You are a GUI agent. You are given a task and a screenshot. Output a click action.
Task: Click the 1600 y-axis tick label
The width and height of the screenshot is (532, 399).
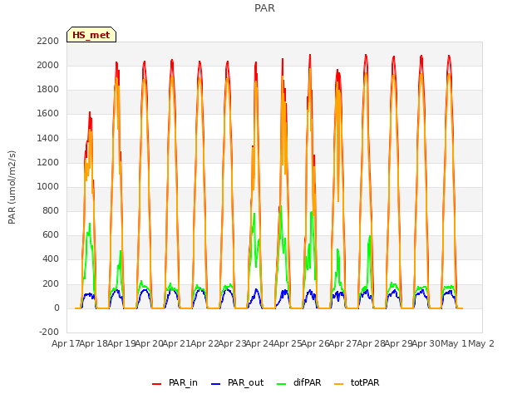coord(48,114)
